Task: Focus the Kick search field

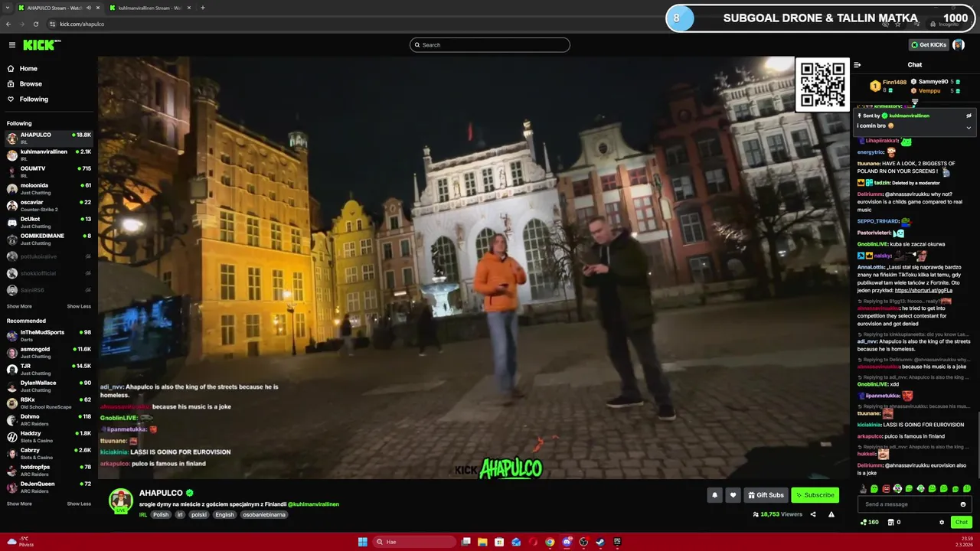Action: coord(490,45)
